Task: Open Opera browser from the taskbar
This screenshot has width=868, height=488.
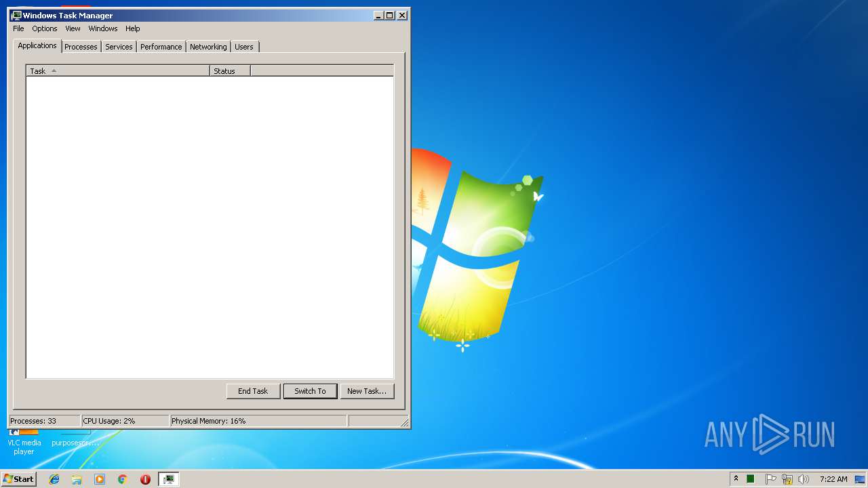Action: tap(145, 479)
